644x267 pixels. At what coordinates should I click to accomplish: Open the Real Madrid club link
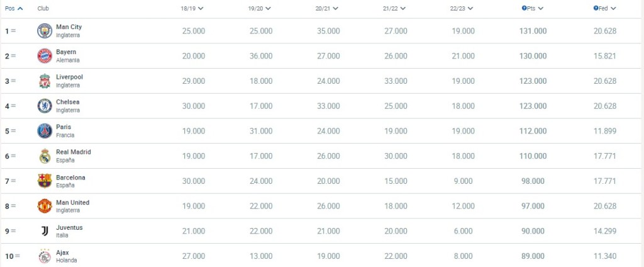tap(73, 152)
